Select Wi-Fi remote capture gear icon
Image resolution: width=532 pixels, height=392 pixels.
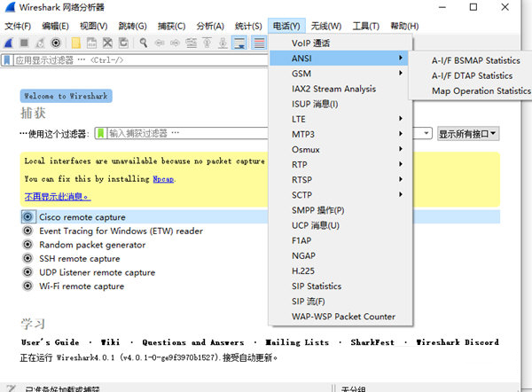[27, 286]
